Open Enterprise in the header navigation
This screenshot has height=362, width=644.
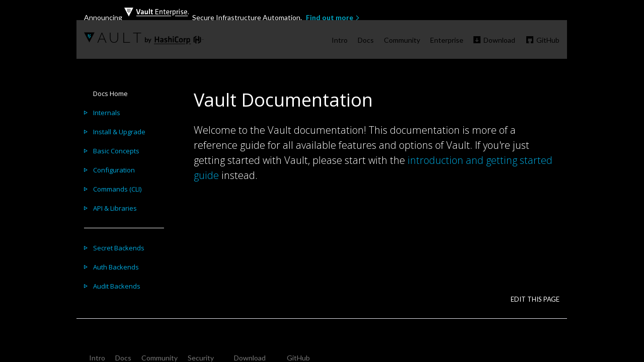pyautogui.click(x=447, y=40)
